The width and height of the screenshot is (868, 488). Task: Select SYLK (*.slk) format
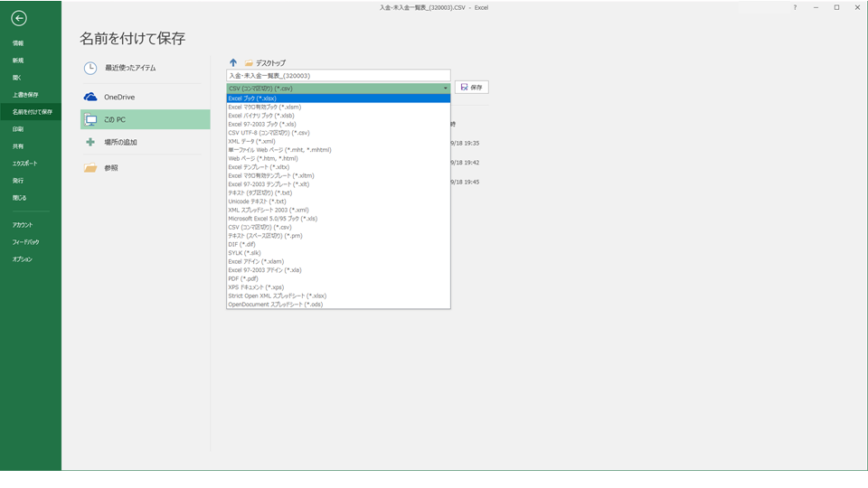coord(338,253)
